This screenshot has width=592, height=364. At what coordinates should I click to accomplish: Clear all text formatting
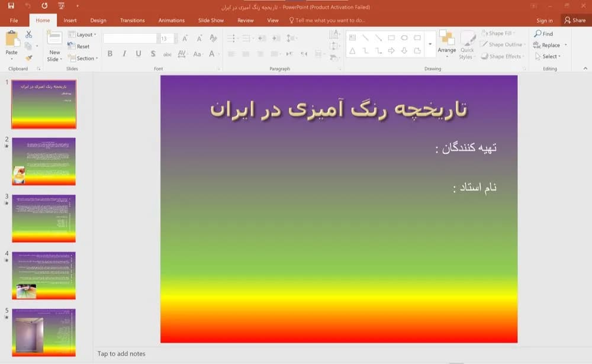213,38
